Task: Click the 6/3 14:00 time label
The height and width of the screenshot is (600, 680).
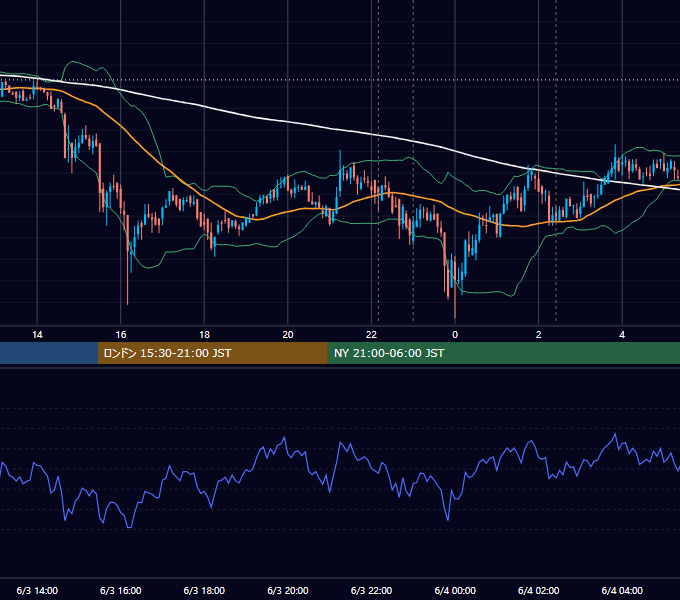Action: coord(37,590)
